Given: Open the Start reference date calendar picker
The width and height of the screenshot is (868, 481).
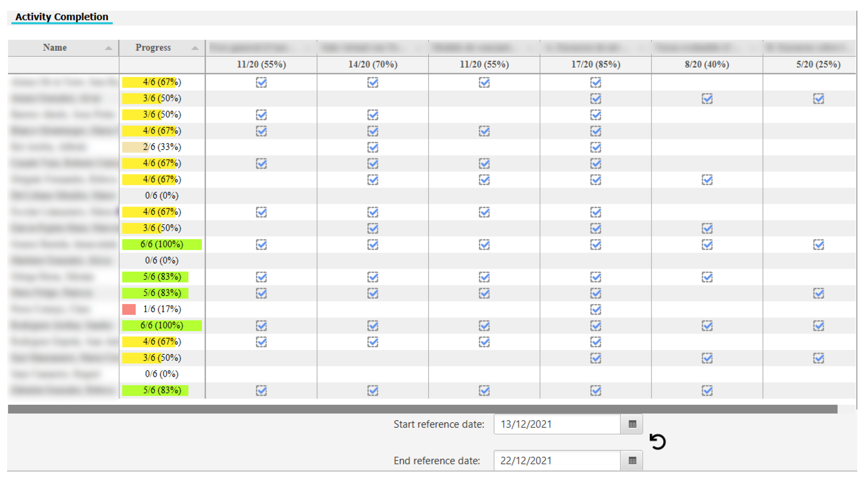Looking at the screenshot, I should tap(632, 424).
